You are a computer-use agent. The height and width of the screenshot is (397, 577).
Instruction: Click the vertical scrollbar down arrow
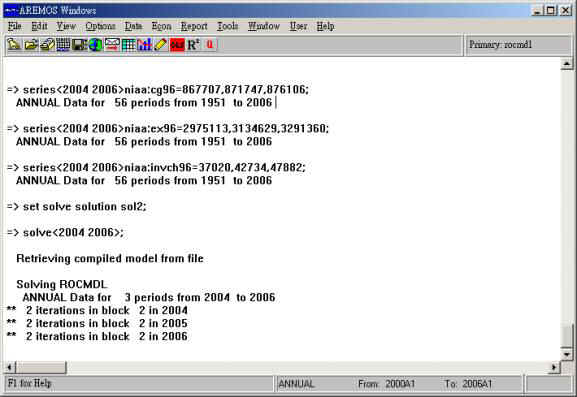566,355
